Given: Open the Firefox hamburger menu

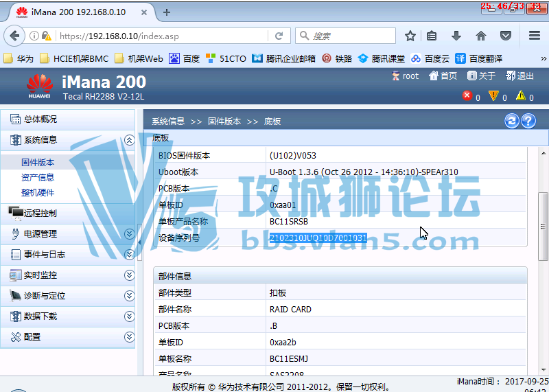Looking at the screenshot, I should 535,36.
